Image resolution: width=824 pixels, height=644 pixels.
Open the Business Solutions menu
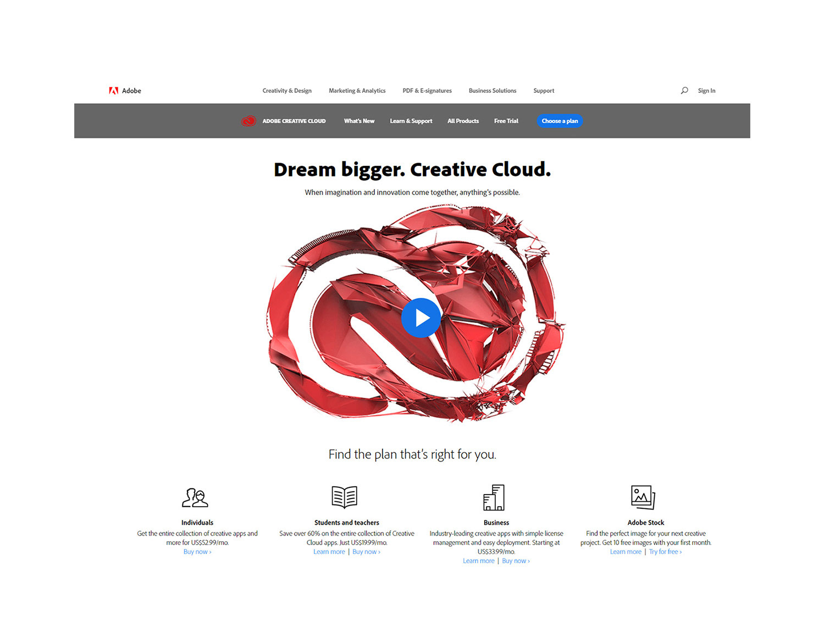pyautogui.click(x=493, y=91)
